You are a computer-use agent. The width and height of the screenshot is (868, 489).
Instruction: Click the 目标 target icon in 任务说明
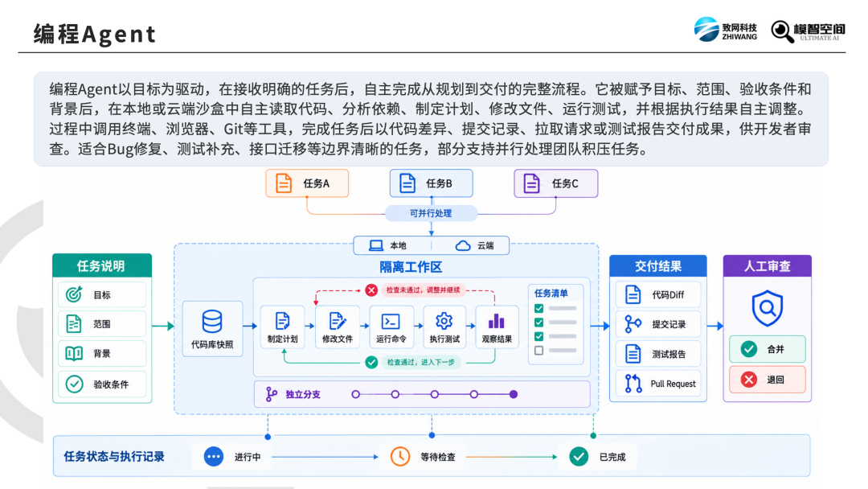[x=74, y=294]
